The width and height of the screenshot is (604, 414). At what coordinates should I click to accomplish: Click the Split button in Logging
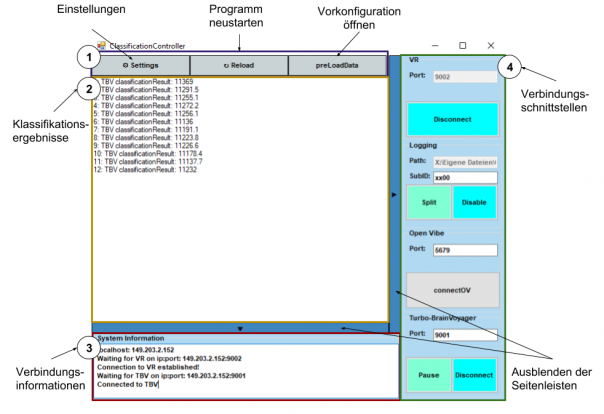click(x=429, y=202)
